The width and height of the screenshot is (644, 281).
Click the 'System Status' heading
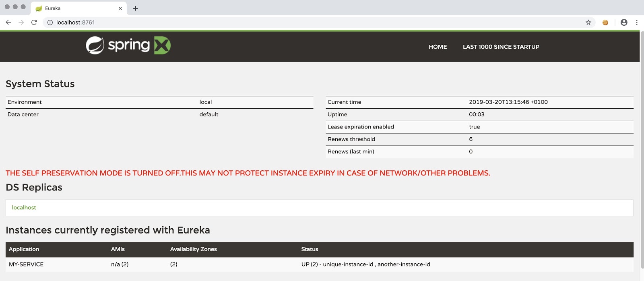pyautogui.click(x=40, y=84)
